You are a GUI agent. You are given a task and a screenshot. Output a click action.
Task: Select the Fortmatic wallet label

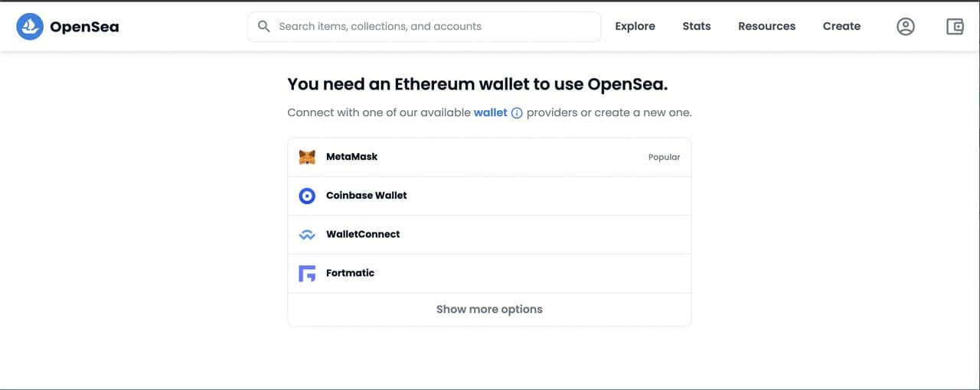point(350,273)
